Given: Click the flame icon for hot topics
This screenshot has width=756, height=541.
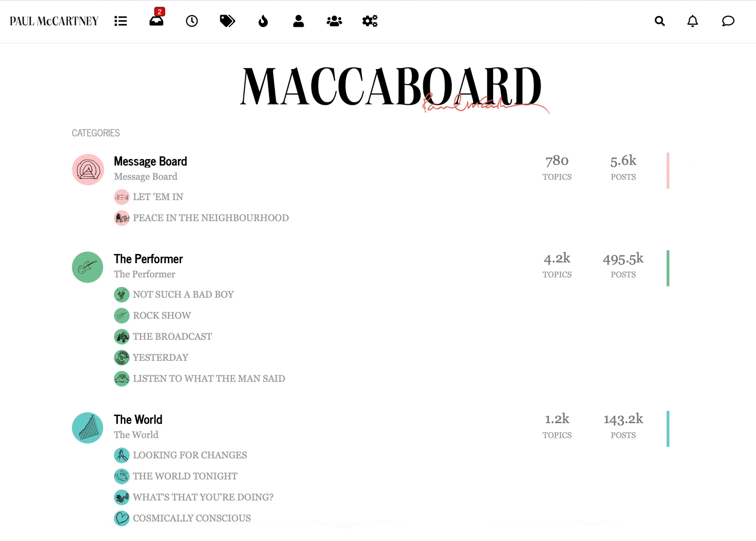Looking at the screenshot, I should 263,21.
